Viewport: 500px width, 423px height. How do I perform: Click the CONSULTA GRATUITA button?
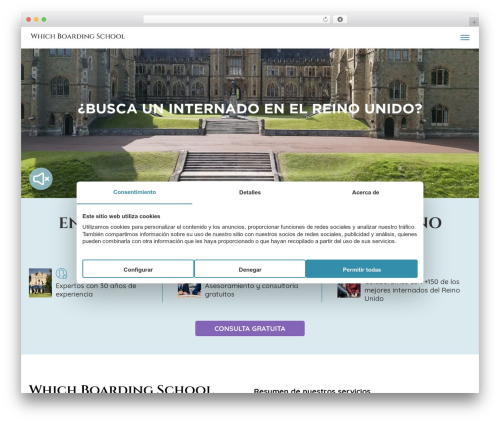click(250, 329)
